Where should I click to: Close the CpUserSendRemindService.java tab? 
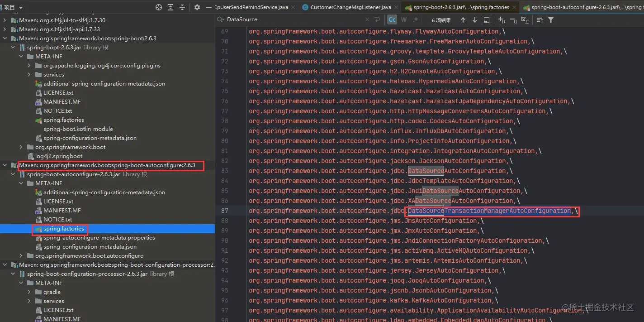(x=293, y=7)
